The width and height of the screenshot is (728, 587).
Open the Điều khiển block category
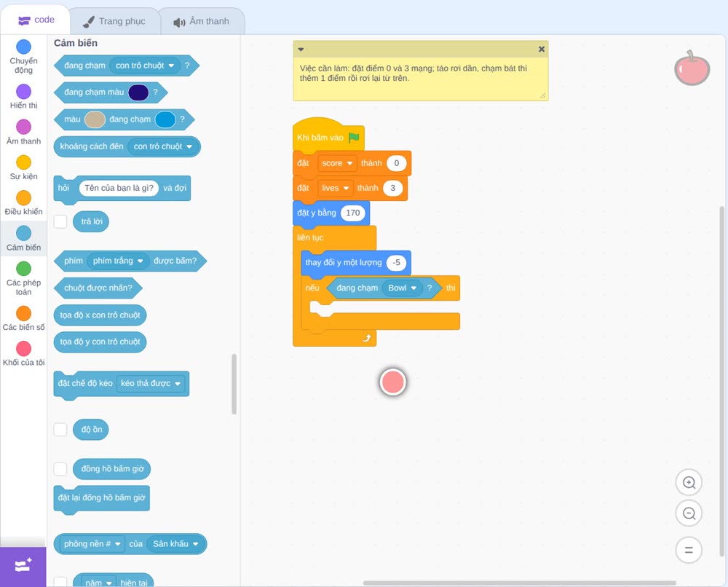tap(24, 203)
